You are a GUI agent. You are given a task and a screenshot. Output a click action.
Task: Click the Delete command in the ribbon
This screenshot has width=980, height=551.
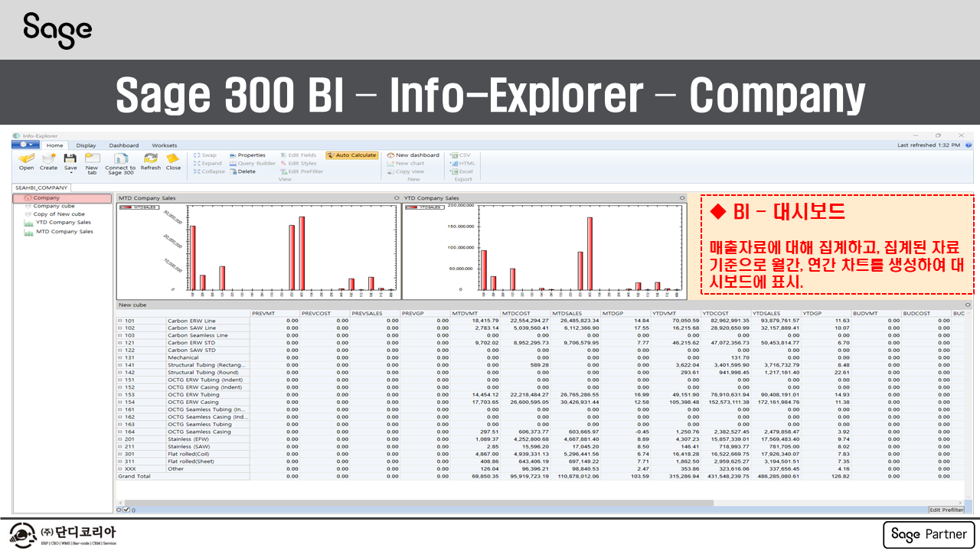243,171
